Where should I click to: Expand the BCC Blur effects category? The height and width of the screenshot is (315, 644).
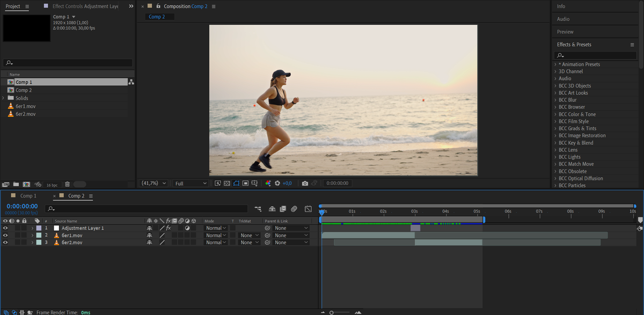[555, 100]
